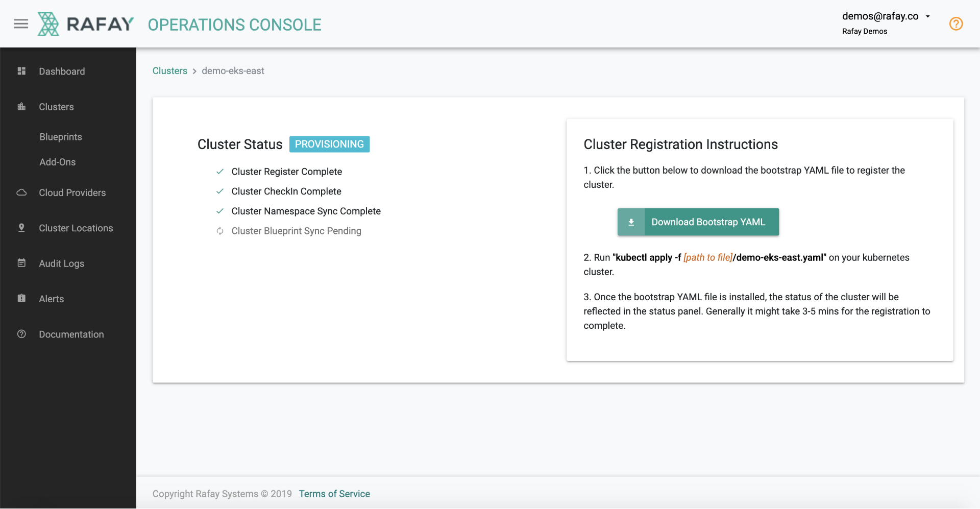Go to Blueprints submenu item

61,137
